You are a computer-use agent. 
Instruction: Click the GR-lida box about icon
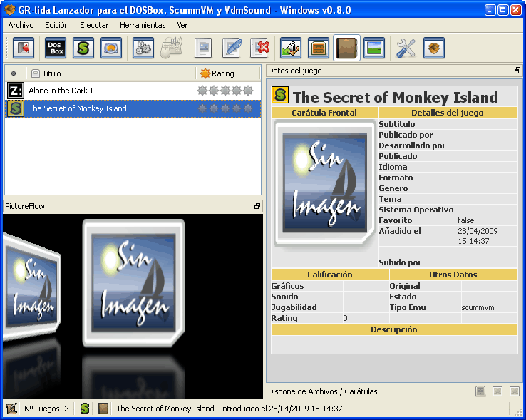434,48
